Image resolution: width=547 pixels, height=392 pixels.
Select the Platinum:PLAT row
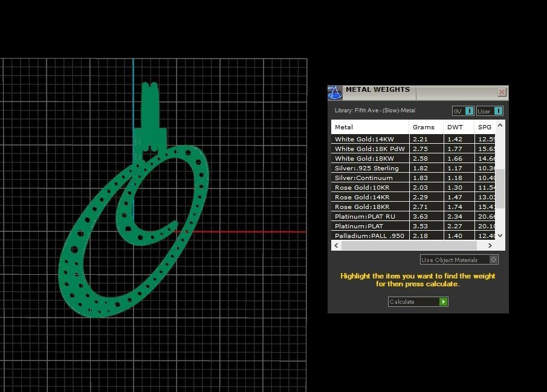pyautogui.click(x=413, y=226)
